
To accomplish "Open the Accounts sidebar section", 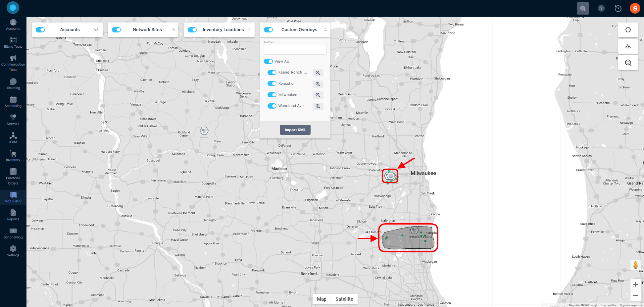I will click(13, 25).
